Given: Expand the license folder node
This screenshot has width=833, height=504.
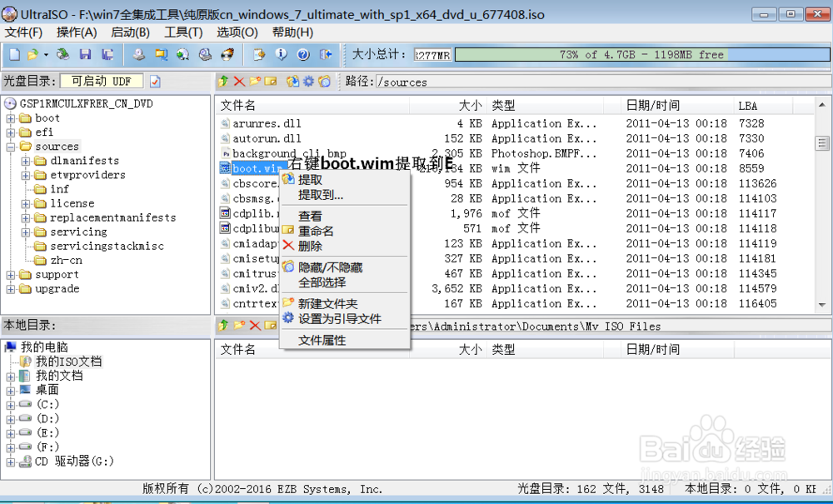Looking at the screenshot, I should click(26, 203).
